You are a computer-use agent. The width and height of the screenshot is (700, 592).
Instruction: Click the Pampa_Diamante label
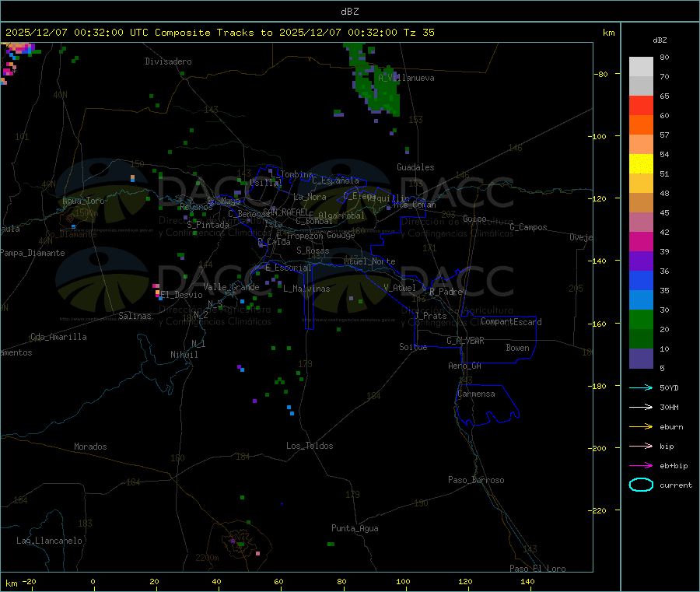click(33, 253)
